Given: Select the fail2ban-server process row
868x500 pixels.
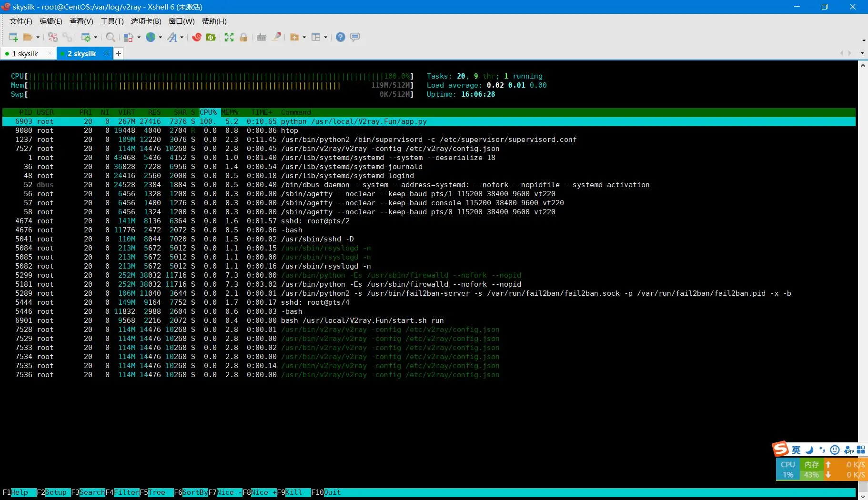Looking at the screenshot, I should pos(429,293).
